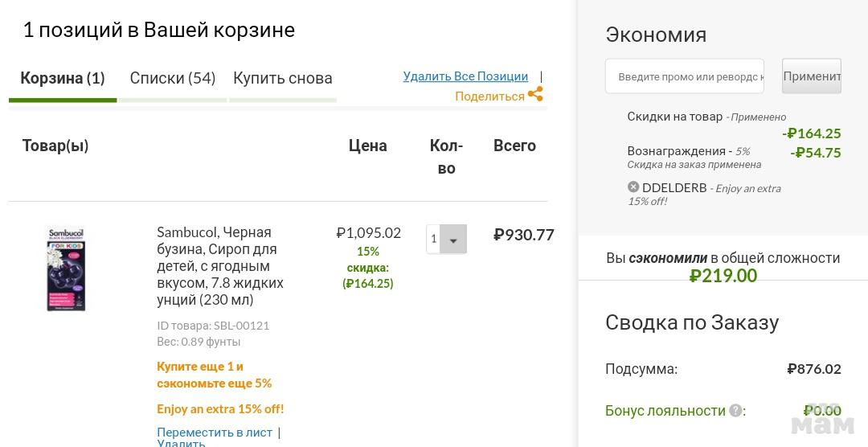The height and width of the screenshot is (447, 868).
Task: Open the quantity dropdown for Sambucol
Action: tap(452, 240)
